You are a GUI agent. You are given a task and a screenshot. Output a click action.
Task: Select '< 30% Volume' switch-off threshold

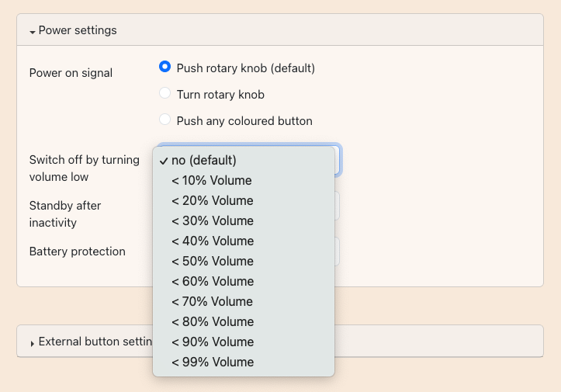pyautogui.click(x=212, y=220)
